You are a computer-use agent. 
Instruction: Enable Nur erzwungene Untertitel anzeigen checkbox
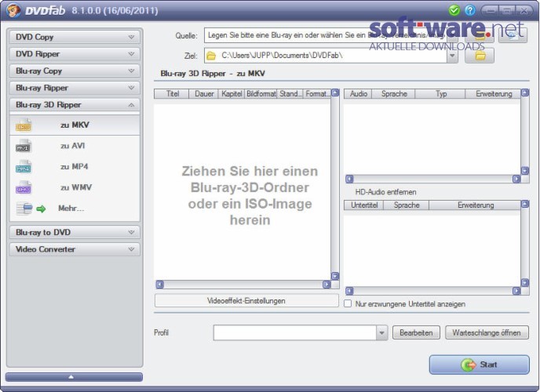coord(348,303)
